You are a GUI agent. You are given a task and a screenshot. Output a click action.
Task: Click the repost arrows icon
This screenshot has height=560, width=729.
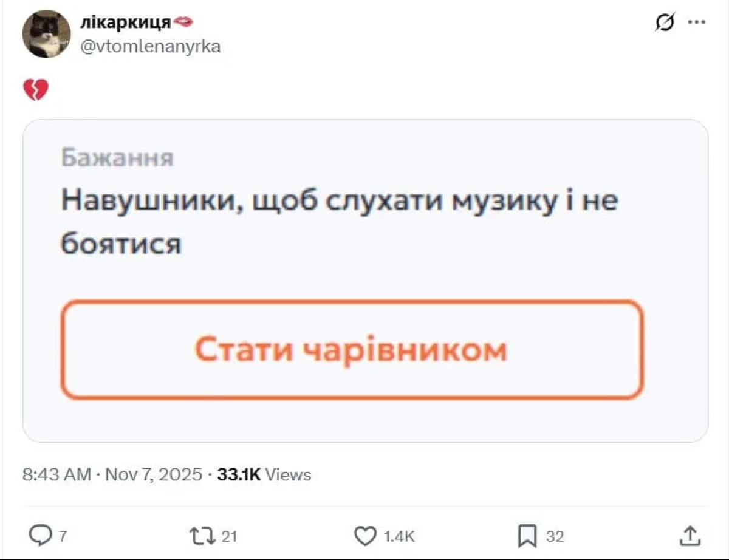202,536
